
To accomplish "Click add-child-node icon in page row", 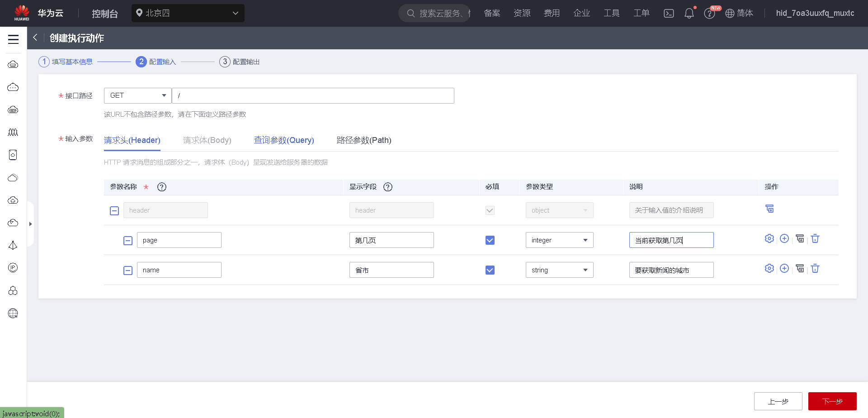I will 800,238.
